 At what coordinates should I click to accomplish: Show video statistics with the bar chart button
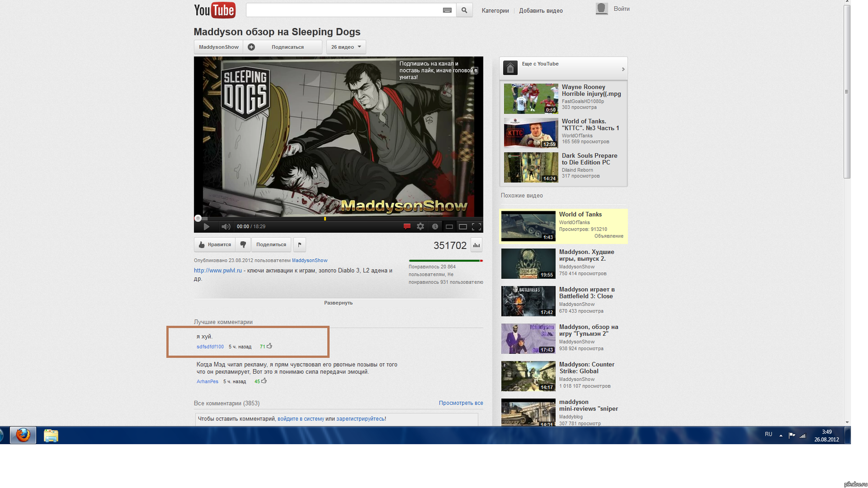tap(476, 245)
